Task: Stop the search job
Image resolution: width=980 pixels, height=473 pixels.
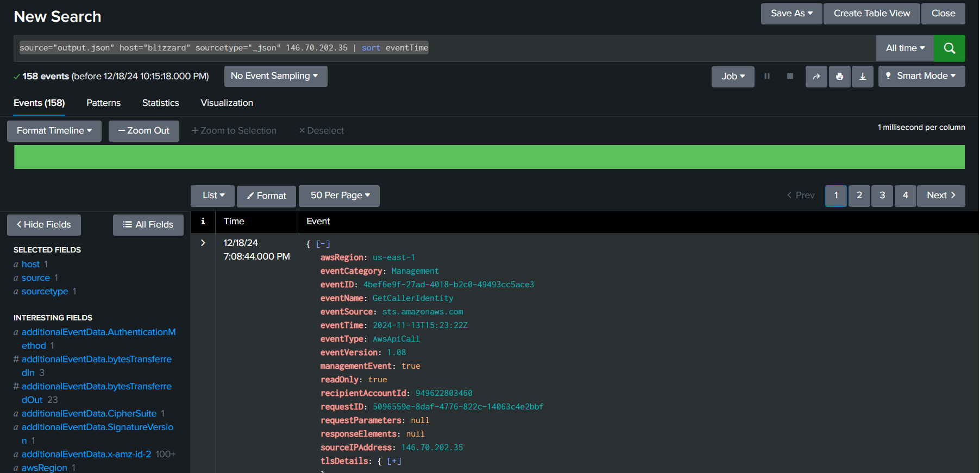Action: pos(790,77)
